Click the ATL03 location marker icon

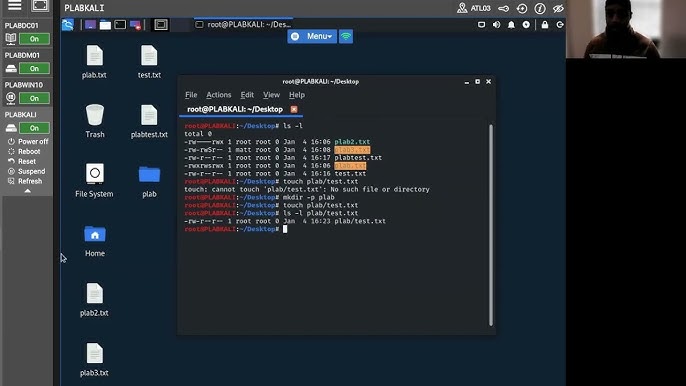tap(462, 8)
